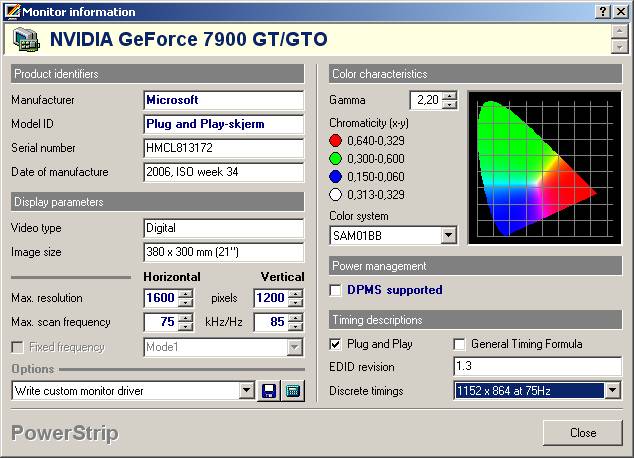Click the calculator icon beside the save button
Viewport: 634px width, 458px height.
[x=293, y=391]
